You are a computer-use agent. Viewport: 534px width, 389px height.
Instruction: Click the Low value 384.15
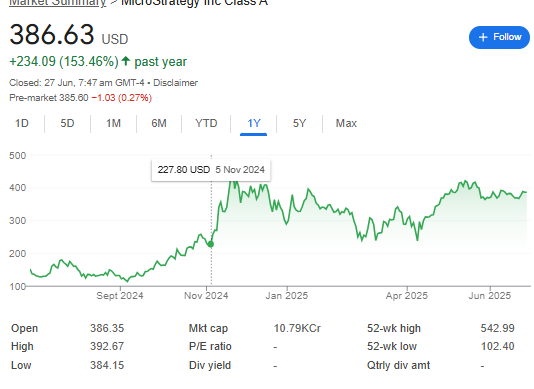(107, 365)
